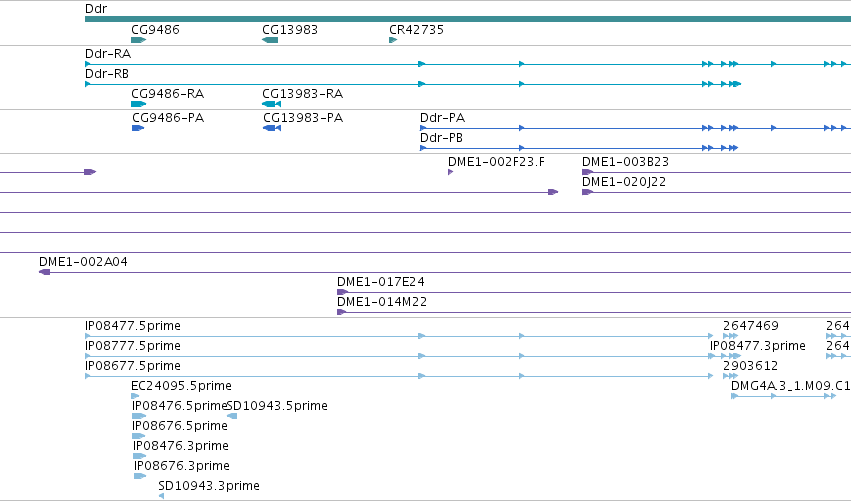Click the DME1-003B23 clone start glyph

pyautogui.click(x=587, y=172)
